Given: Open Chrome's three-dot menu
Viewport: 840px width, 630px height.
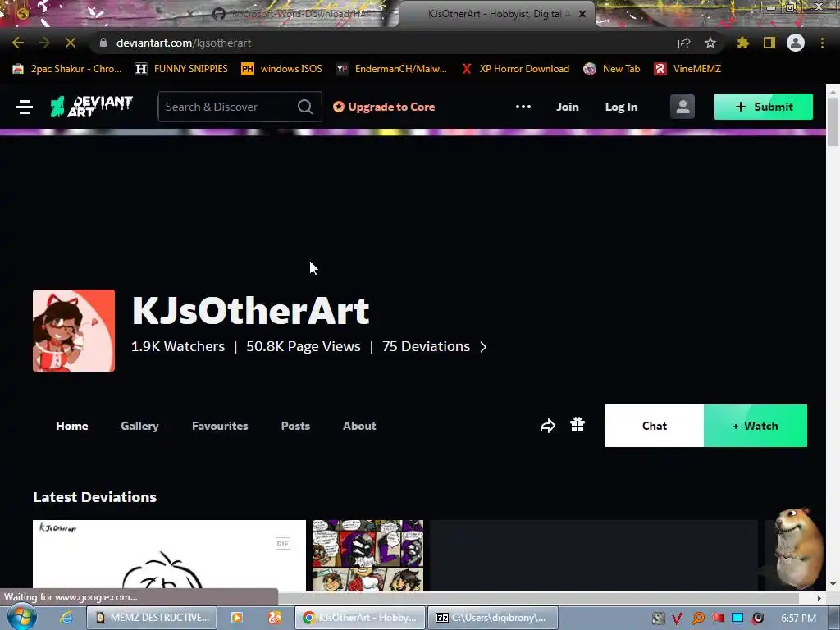Looking at the screenshot, I should pos(822,43).
